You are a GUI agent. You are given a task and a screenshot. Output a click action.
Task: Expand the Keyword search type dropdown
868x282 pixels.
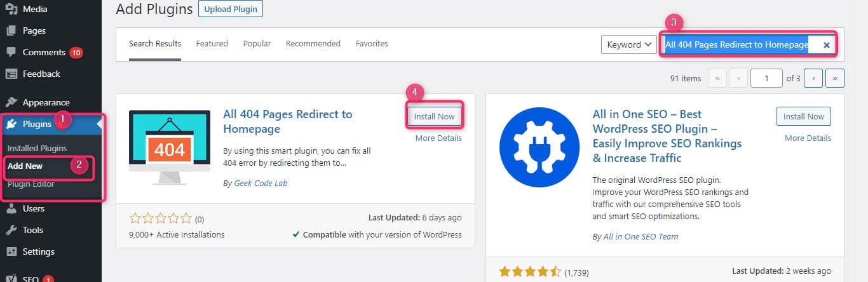(x=628, y=44)
